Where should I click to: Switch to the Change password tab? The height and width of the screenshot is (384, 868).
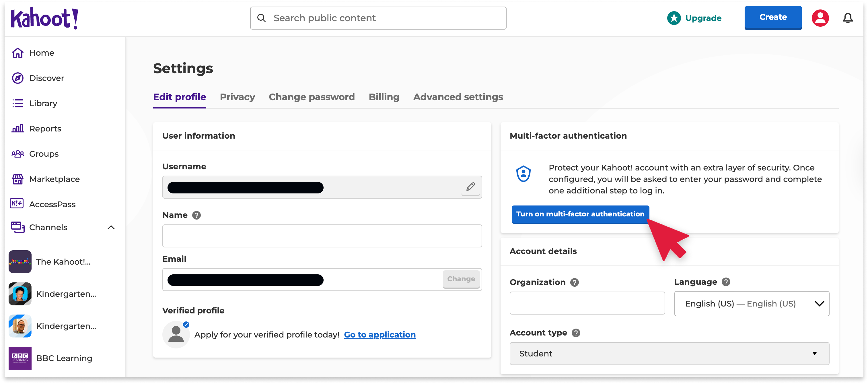311,97
